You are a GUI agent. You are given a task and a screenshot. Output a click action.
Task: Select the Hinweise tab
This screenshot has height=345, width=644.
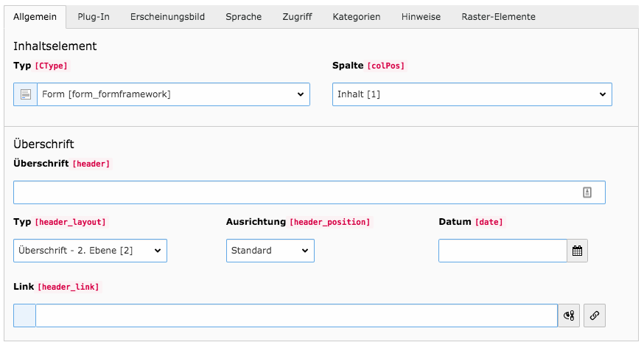coord(421,17)
